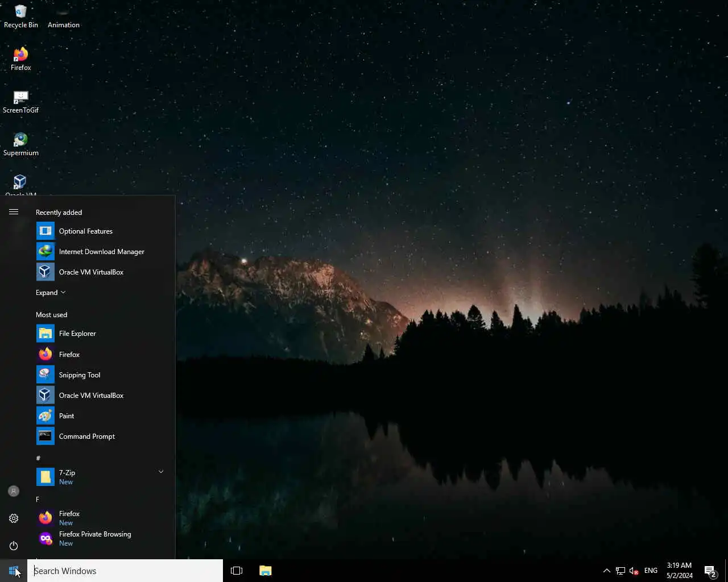Expand the Start menu hamburger navigation
The height and width of the screenshot is (582, 728).
(x=14, y=212)
